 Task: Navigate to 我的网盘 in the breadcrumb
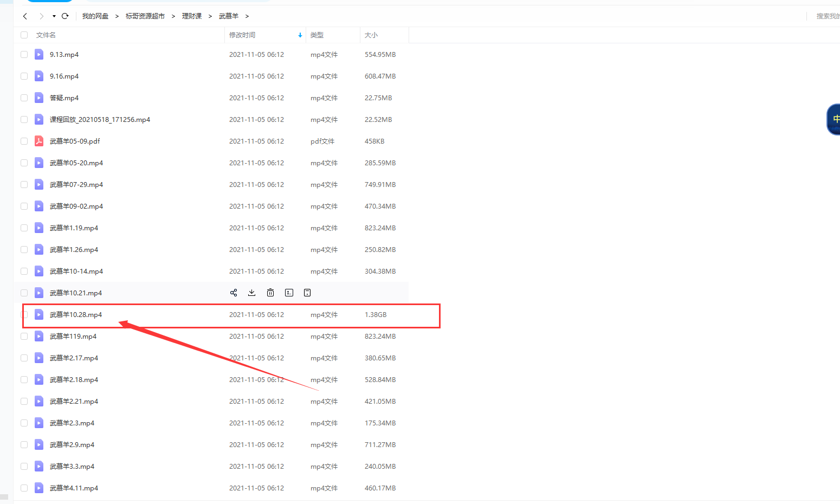click(x=95, y=16)
